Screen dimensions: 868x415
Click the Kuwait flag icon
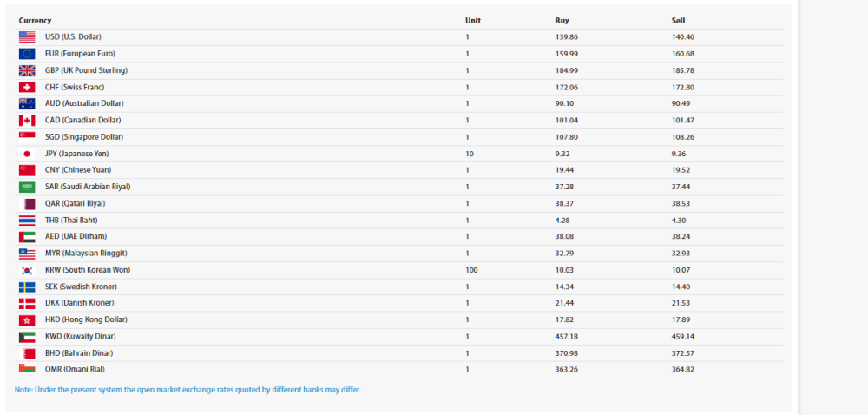tap(27, 336)
